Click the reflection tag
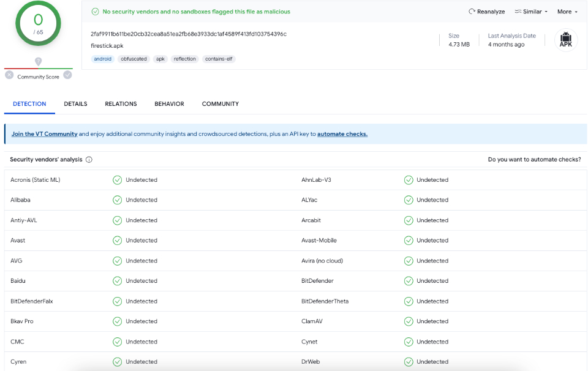Viewport: 588px width, 371px height. (x=185, y=59)
